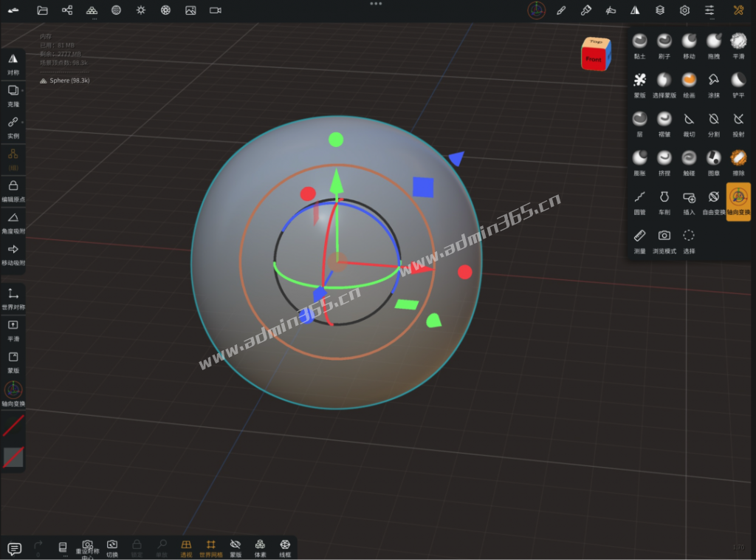Choose the 绘画 (Paint) tool
Screen dimensions: 756x560
tap(689, 85)
